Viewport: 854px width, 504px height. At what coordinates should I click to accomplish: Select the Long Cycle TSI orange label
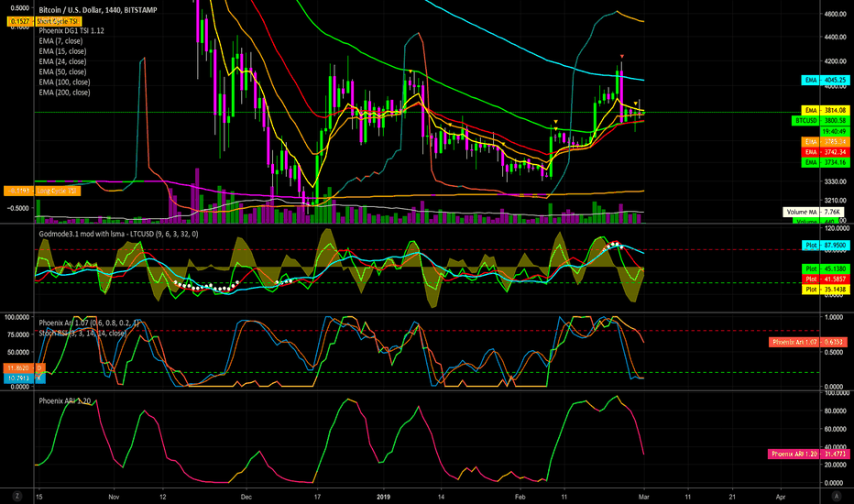(x=58, y=191)
